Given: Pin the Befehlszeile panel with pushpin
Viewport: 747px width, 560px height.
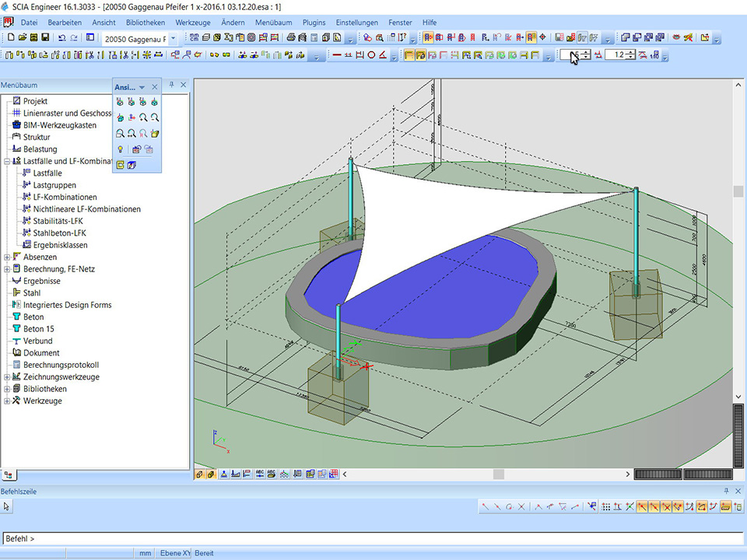Looking at the screenshot, I should [727, 492].
